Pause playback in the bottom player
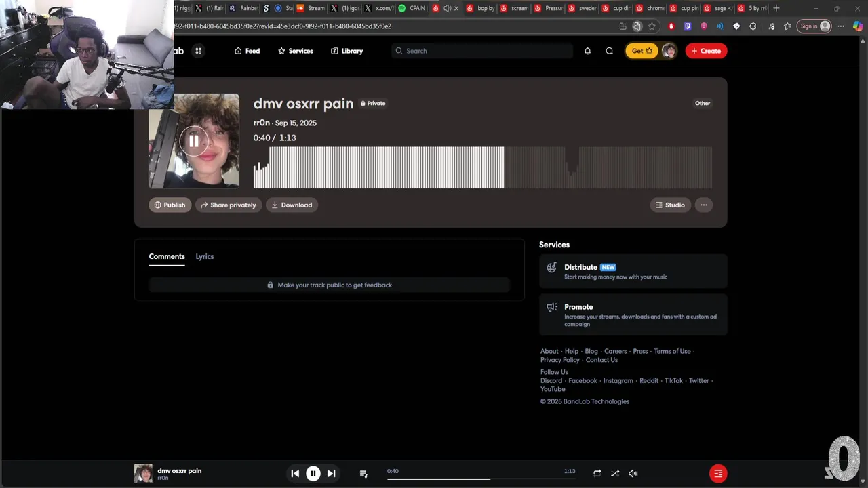 coord(313,474)
